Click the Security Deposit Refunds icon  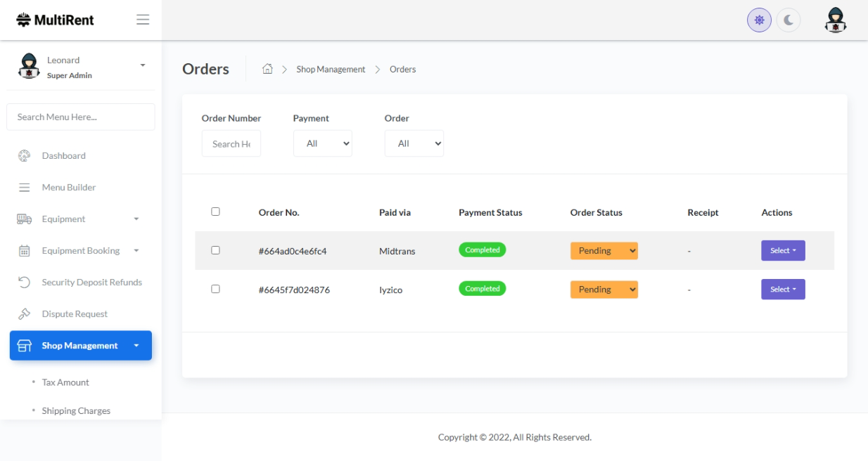click(24, 283)
